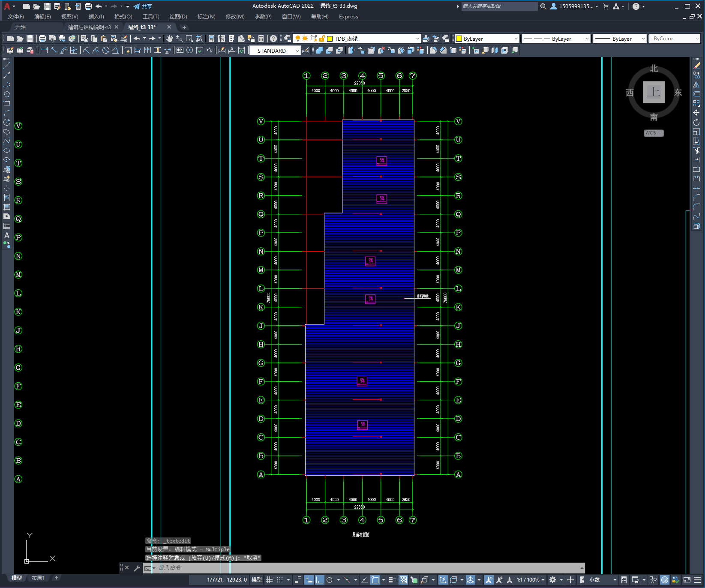The width and height of the screenshot is (705, 588).
Task: Click the Zoom Window tool
Action: pos(189,39)
